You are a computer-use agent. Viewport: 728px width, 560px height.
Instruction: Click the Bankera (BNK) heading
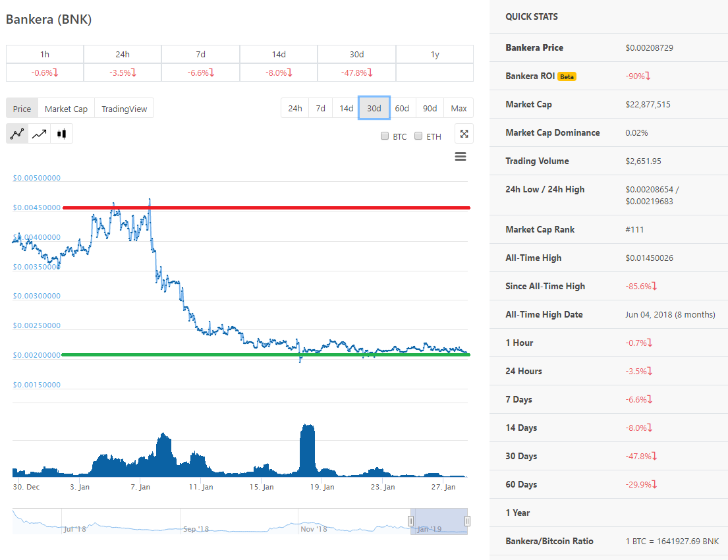pos(49,20)
